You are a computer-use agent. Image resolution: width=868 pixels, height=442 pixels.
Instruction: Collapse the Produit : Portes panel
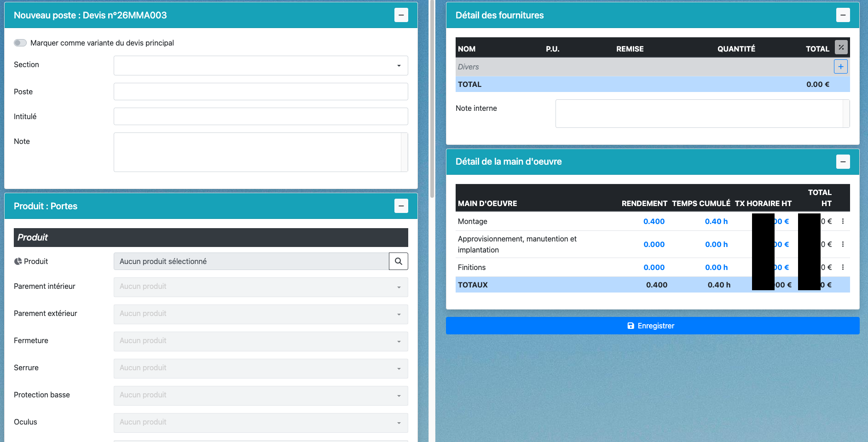pos(401,206)
